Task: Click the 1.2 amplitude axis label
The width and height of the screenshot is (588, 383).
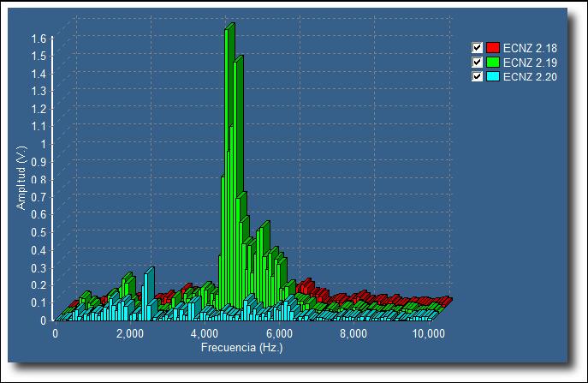Action: point(39,110)
